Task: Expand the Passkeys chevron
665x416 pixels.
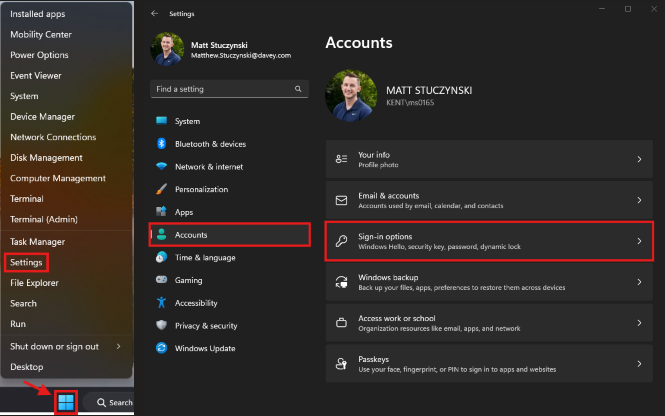Action: [x=639, y=364]
